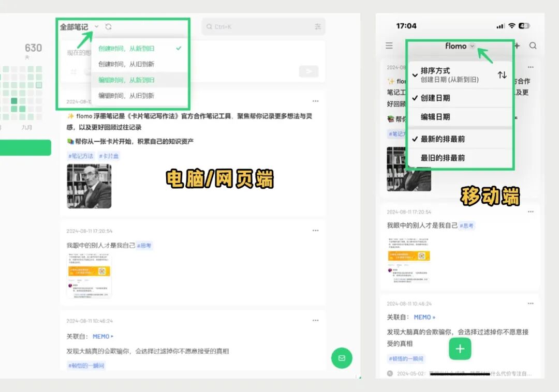Open the screenshot thumbnail in web 我眼中的别人 memo
Viewport: 559px width, 392px height.
point(89,276)
